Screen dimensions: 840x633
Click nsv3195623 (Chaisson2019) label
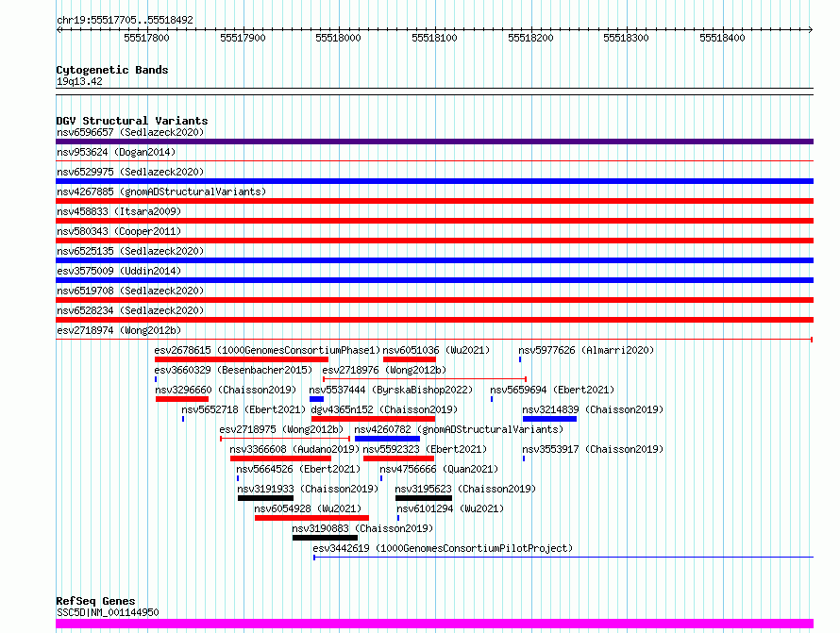pyautogui.click(x=465, y=489)
